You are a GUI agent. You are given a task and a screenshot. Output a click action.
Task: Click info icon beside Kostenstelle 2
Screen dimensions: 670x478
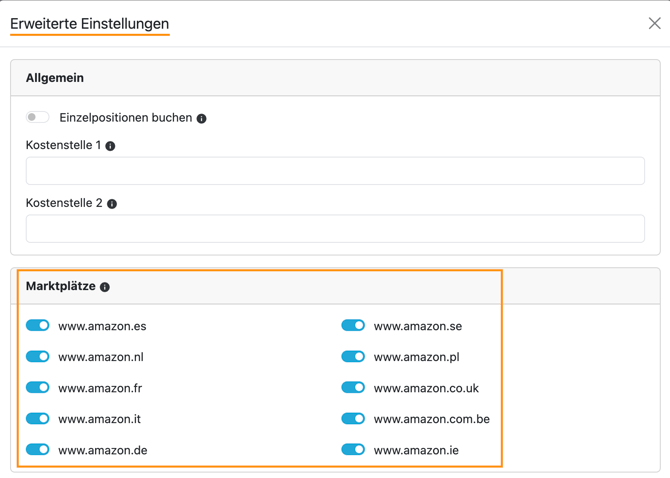pyautogui.click(x=112, y=204)
